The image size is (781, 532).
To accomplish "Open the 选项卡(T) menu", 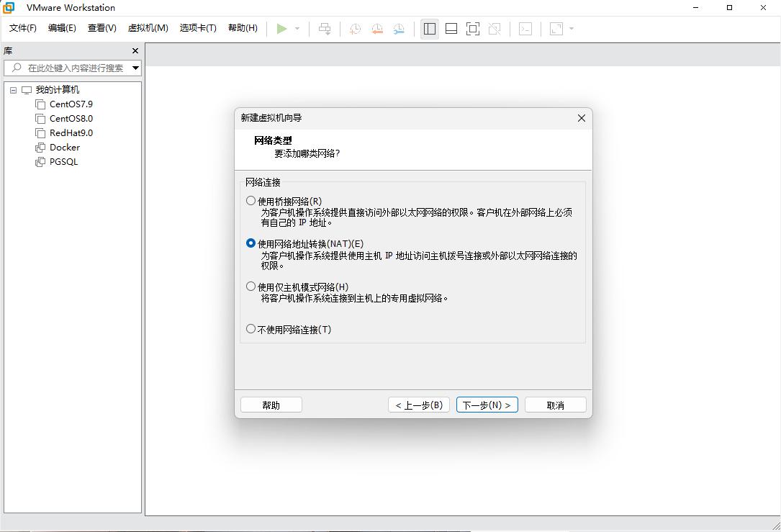I will [198, 28].
